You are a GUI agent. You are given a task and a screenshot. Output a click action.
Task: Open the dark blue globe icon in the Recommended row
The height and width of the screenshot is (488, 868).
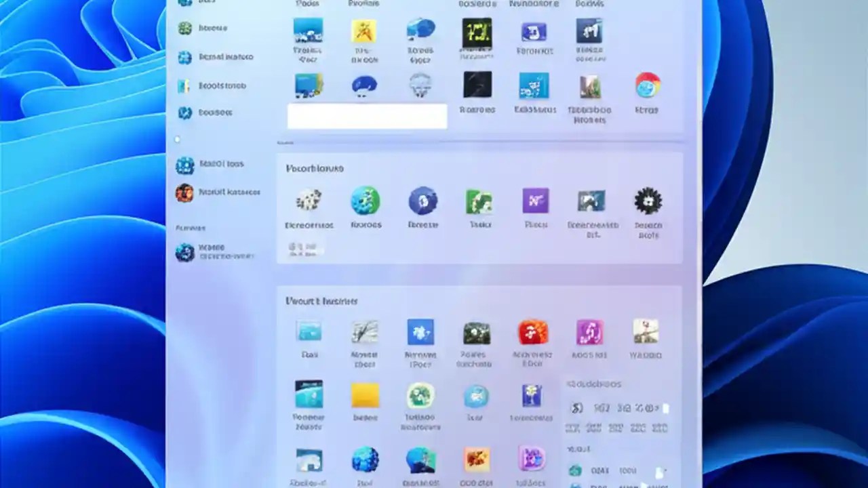(422, 201)
